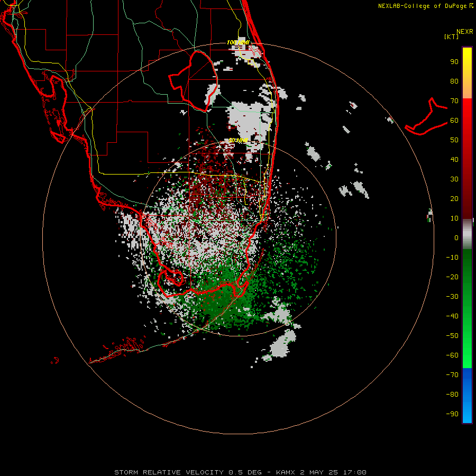The image size is (476, 476).
Task: Click the 10 value on velocity scale
Action: 454,218
